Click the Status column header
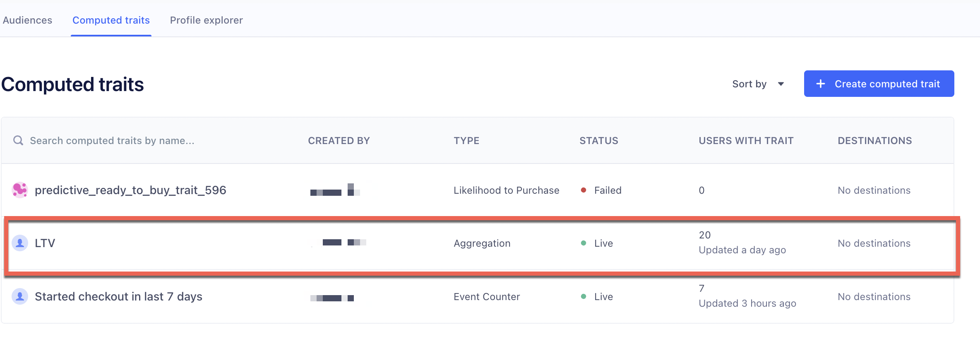Image resolution: width=980 pixels, height=351 pixels. 599,141
